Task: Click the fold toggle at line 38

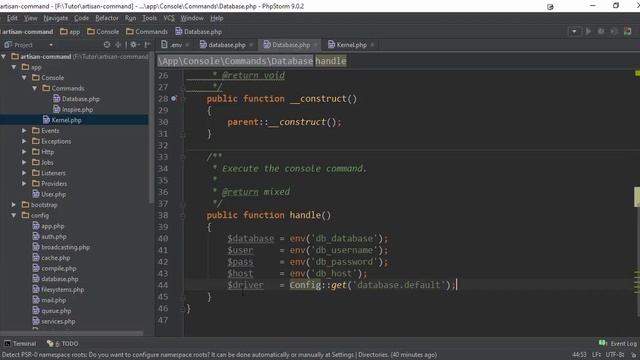Action: click(183, 215)
